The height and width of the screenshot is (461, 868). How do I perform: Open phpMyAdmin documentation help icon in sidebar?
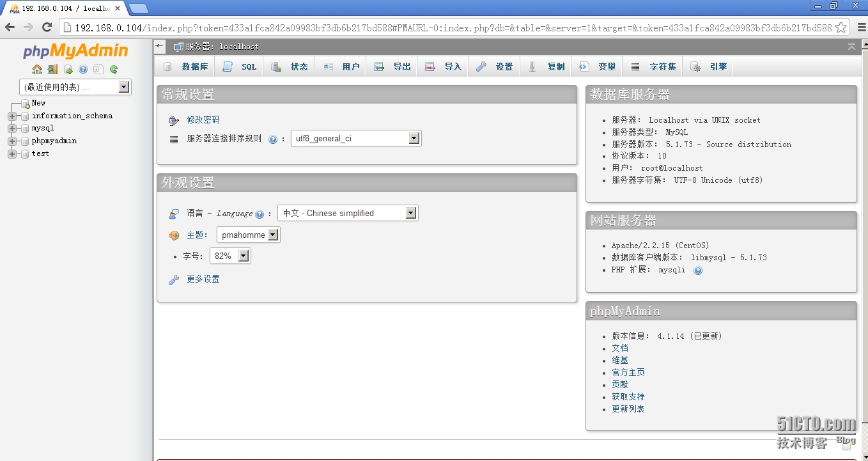tap(83, 69)
